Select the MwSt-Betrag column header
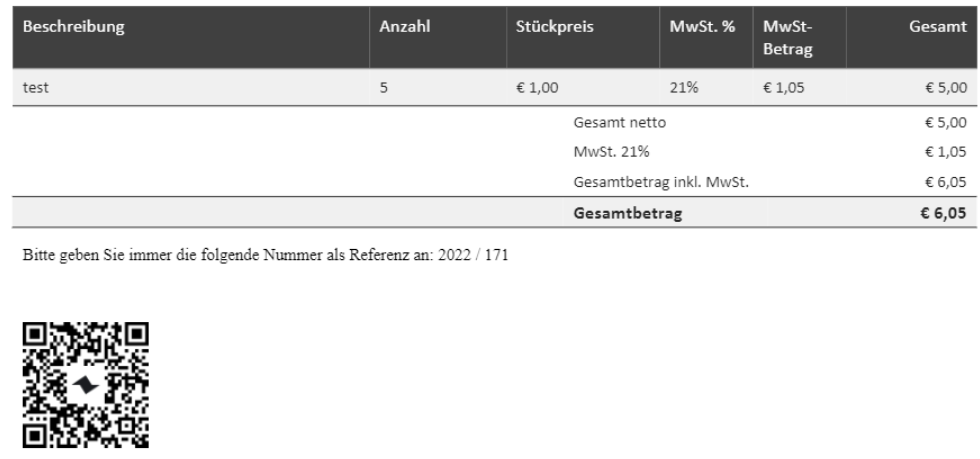Screen dimensions: 980x459 (788, 38)
